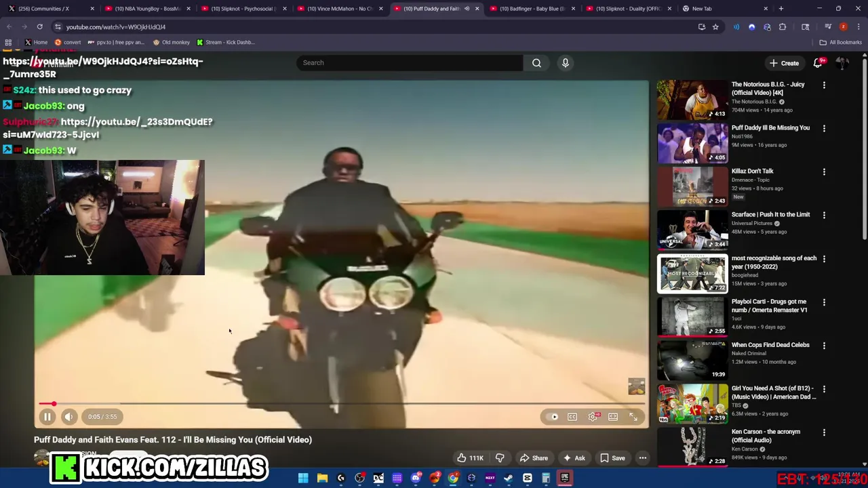Open the Killaz Don't Talk video title
868x488 pixels.
(x=752, y=171)
